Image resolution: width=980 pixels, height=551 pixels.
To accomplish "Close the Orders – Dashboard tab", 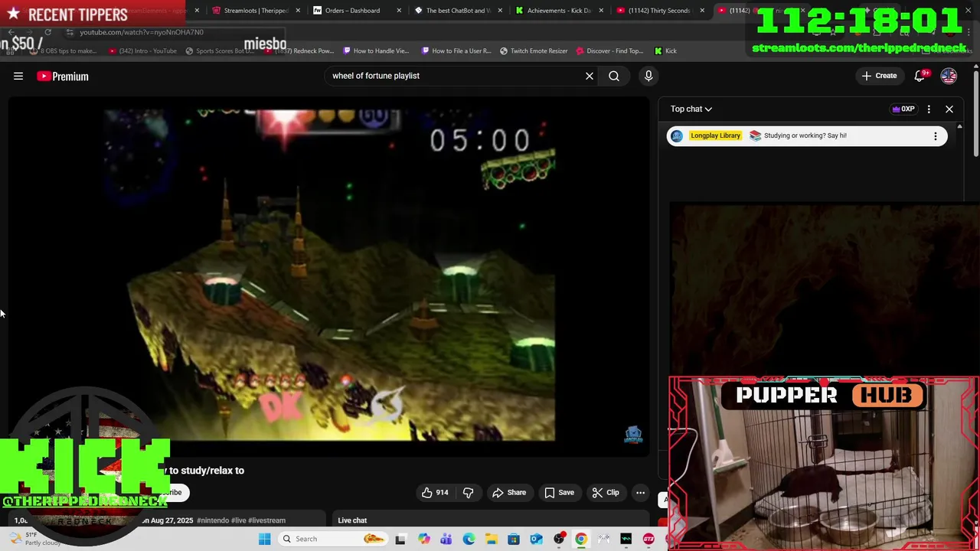I will [399, 11].
